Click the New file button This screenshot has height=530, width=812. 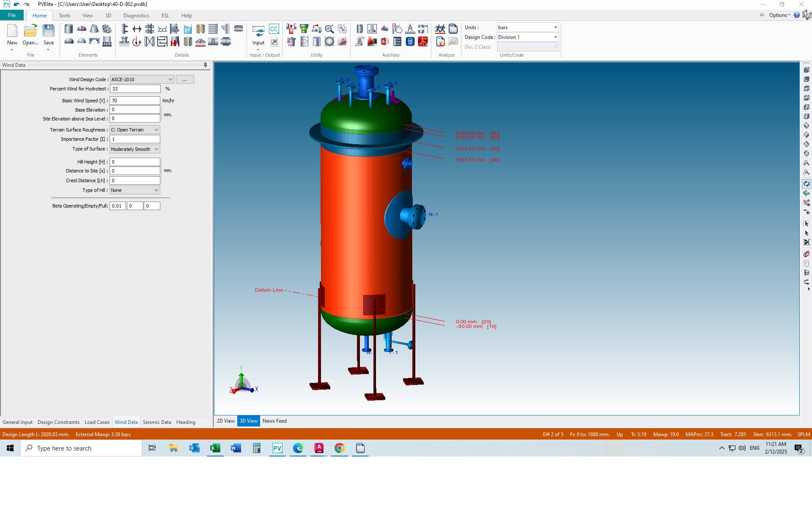[x=12, y=35]
